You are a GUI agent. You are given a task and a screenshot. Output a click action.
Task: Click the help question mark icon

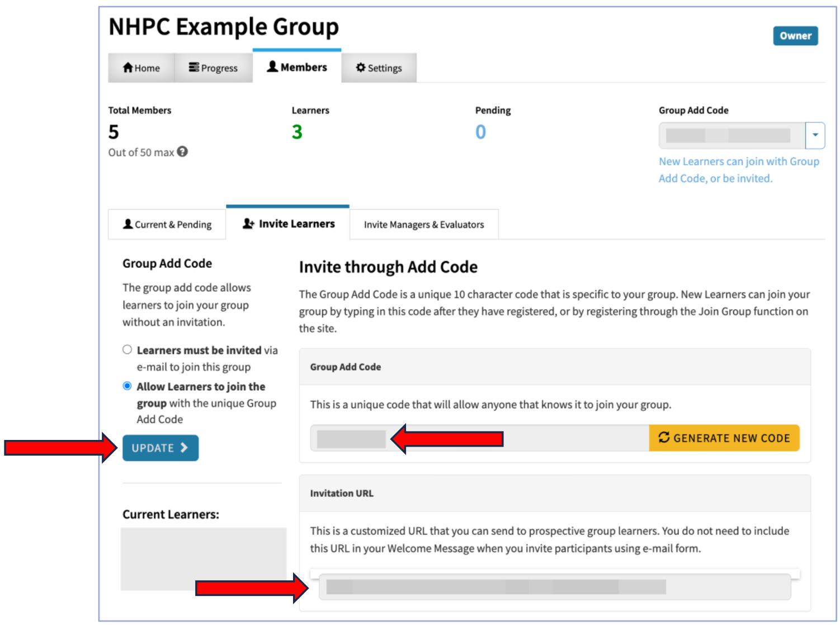pos(182,151)
